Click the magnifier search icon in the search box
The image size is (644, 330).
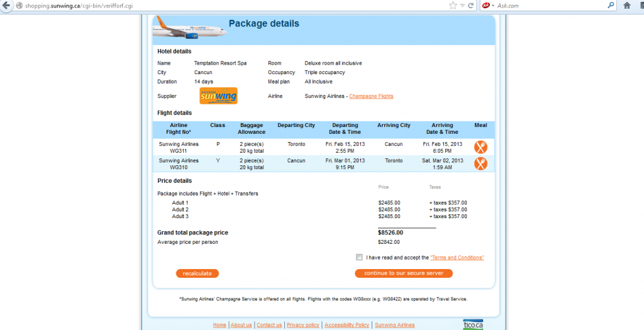611,5
